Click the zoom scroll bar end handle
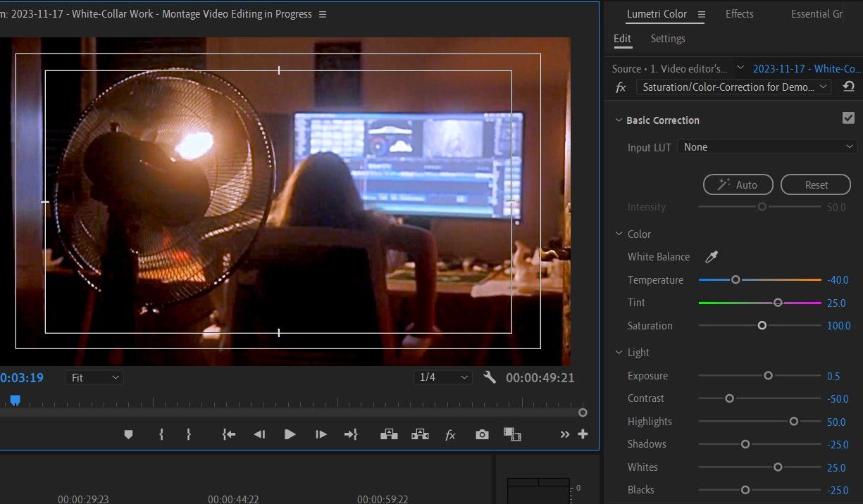 pyautogui.click(x=583, y=412)
